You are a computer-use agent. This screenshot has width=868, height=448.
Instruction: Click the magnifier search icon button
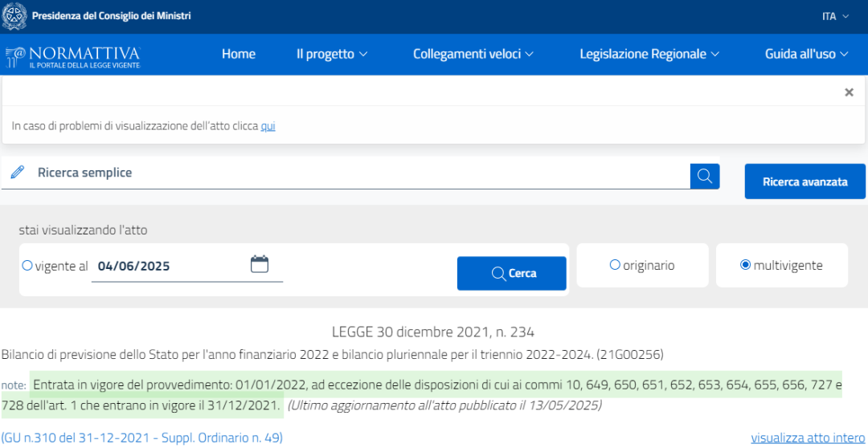(x=705, y=176)
